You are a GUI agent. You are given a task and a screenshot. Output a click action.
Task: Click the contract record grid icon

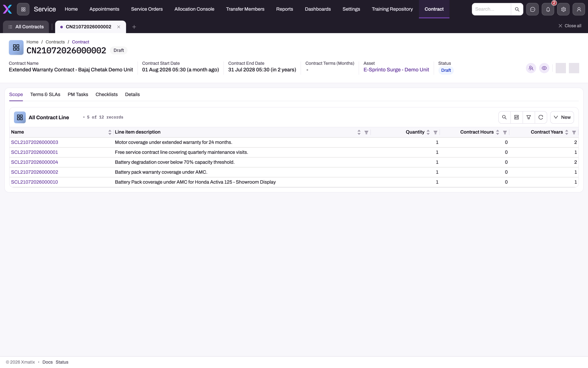coord(16,47)
